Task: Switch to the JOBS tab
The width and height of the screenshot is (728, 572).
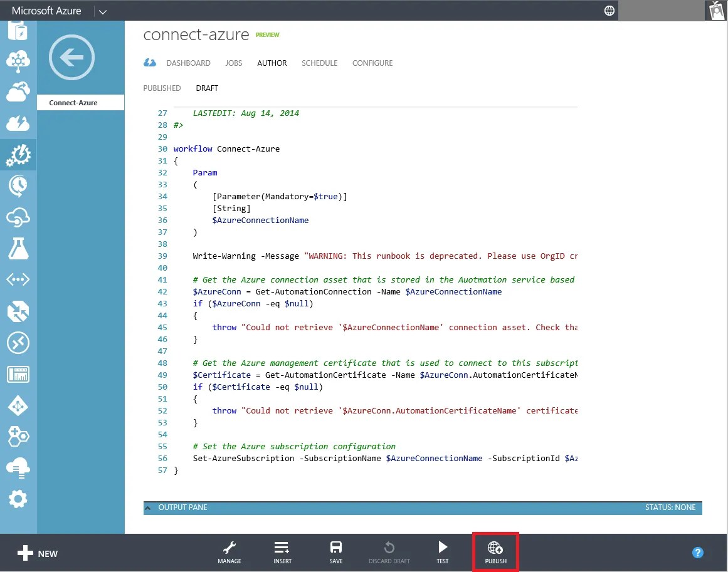Action: [x=233, y=63]
